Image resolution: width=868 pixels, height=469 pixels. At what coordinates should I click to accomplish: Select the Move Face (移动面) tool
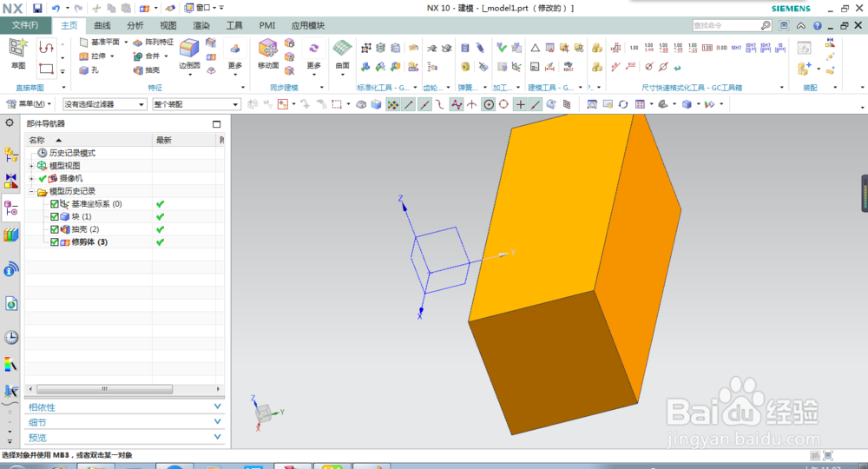coord(268,48)
